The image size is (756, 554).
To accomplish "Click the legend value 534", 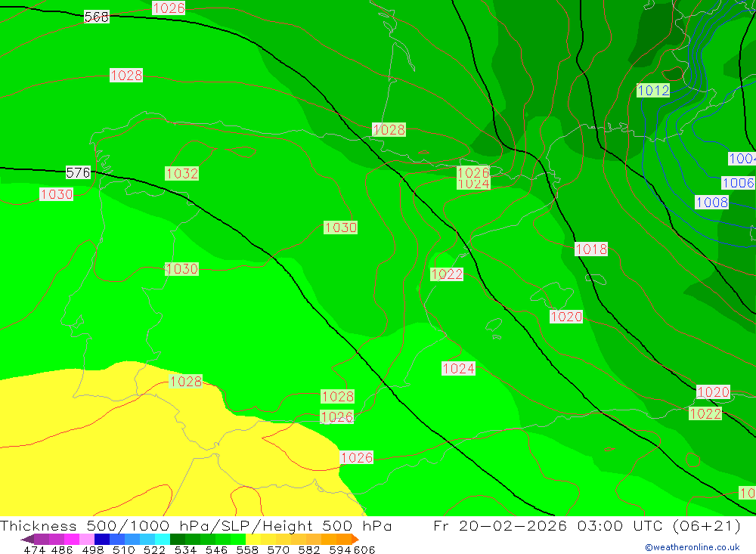I will (186, 549).
